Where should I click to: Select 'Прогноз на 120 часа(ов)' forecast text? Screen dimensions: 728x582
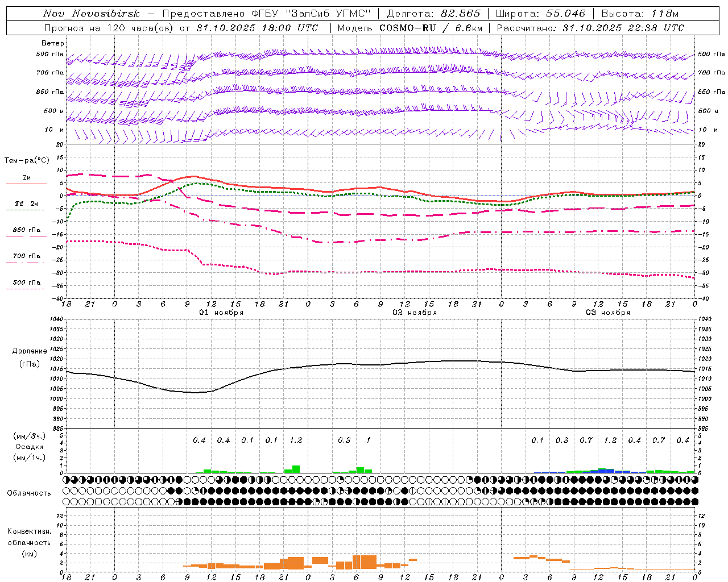coord(110,28)
